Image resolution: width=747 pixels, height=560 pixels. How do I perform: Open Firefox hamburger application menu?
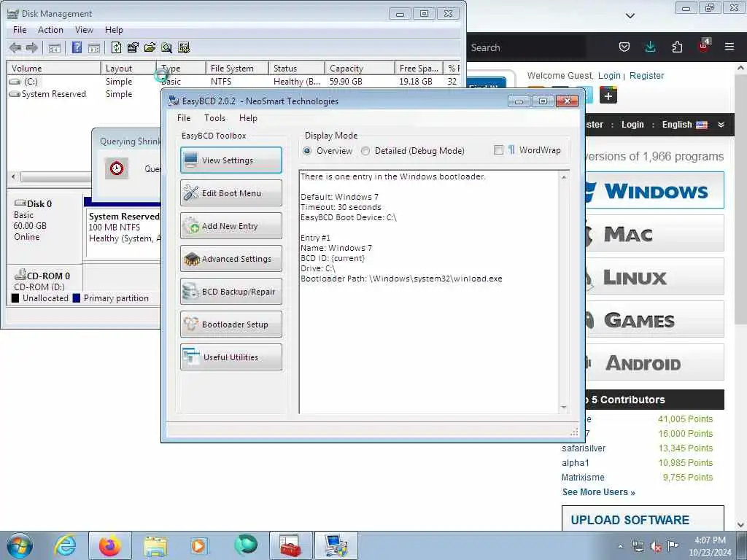tap(729, 47)
